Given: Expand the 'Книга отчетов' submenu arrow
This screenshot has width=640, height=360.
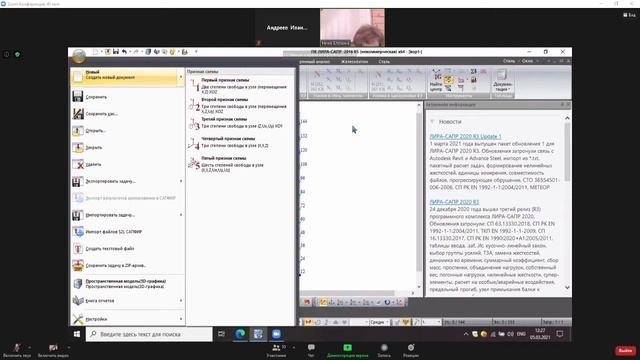Looking at the screenshot, I should coord(181,300).
